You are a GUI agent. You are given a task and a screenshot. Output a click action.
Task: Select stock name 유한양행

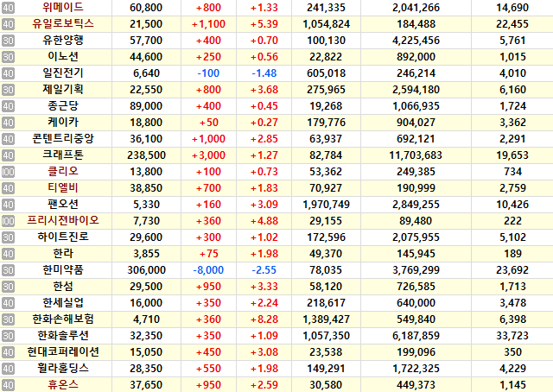[x=63, y=40]
